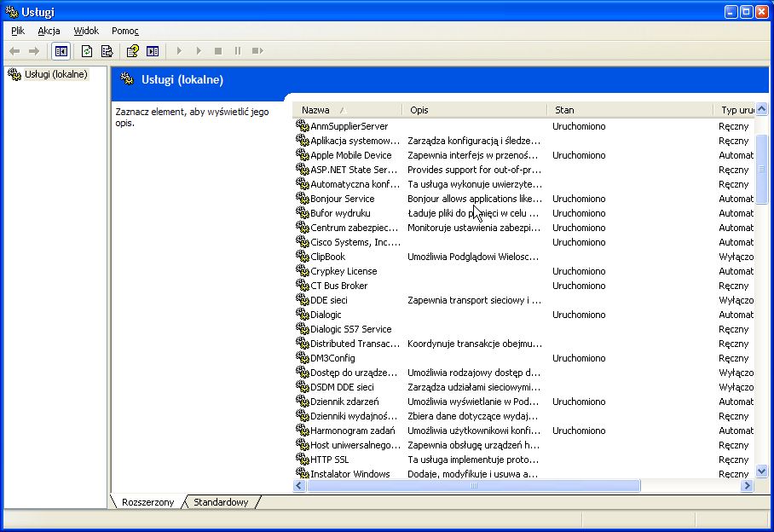Select the 'ASP.NET State Ser…' service name
The image size is (774, 532).
pyautogui.click(x=354, y=170)
